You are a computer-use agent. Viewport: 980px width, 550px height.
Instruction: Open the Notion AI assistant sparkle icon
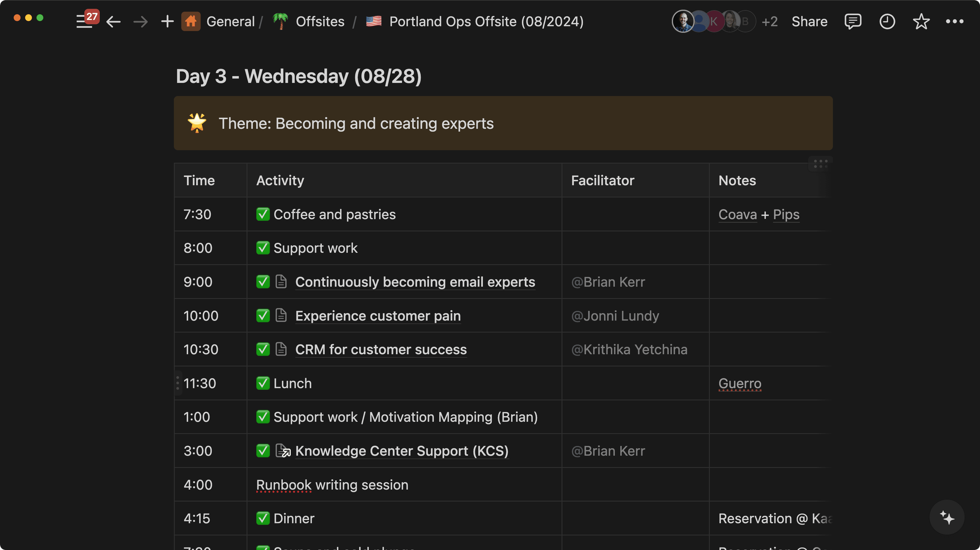coord(947,517)
